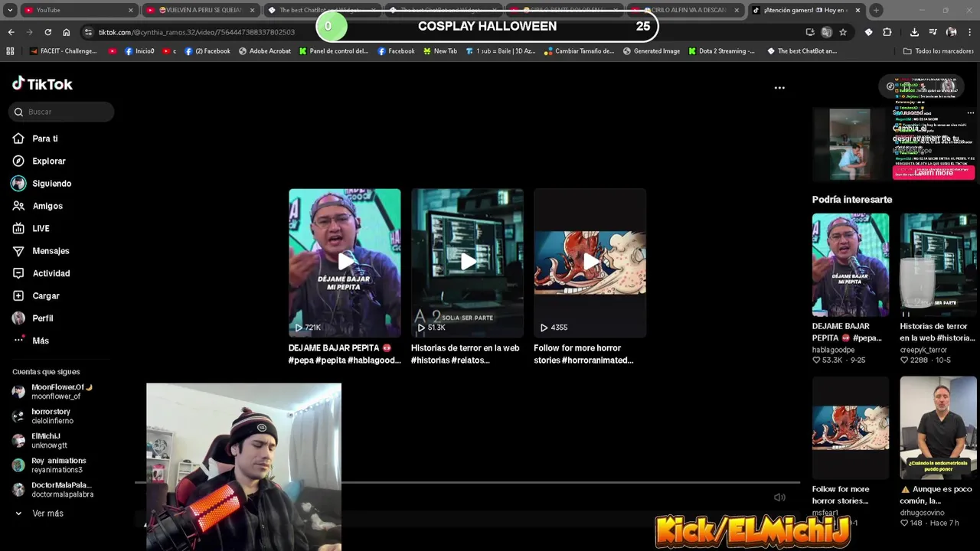This screenshot has width=980, height=551.
Task: Switch to CIRILO ALFIN VA A DESCAN tab
Action: coord(685,10)
